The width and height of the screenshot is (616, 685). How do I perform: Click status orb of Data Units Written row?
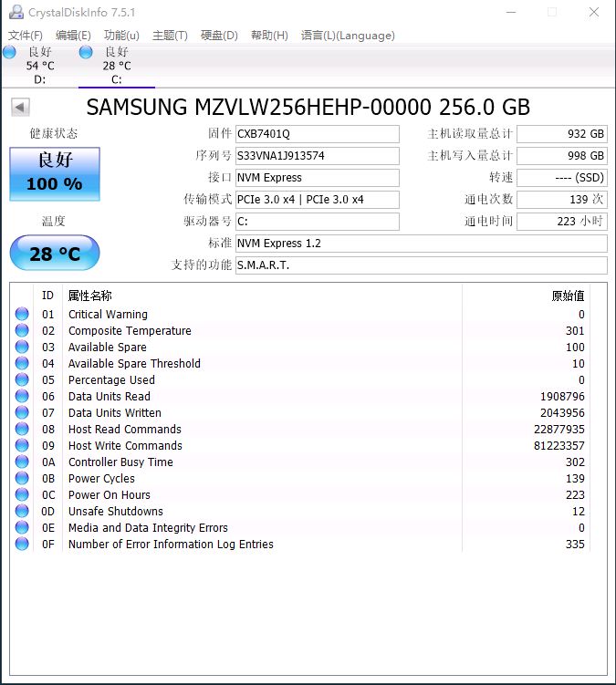(22, 412)
